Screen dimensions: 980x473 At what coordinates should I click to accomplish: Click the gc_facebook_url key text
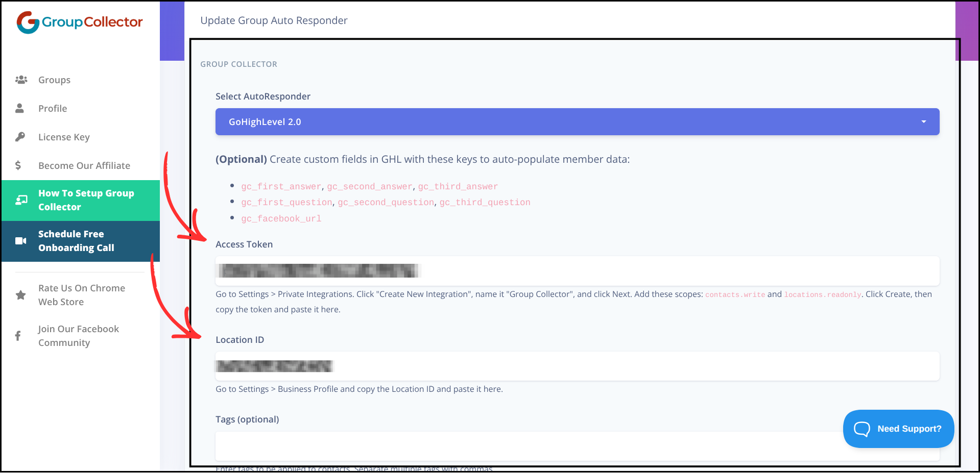[x=281, y=219]
